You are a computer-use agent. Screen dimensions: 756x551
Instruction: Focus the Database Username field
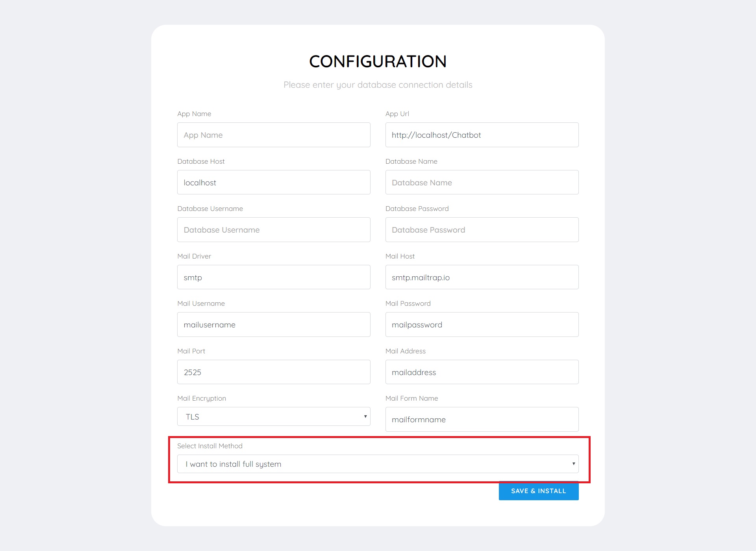(x=274, y=230)
